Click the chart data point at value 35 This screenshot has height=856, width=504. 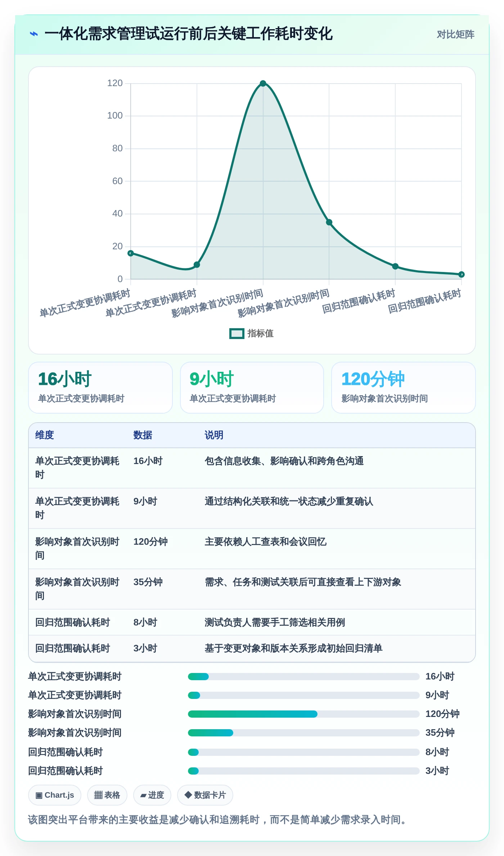pos(329,222)
